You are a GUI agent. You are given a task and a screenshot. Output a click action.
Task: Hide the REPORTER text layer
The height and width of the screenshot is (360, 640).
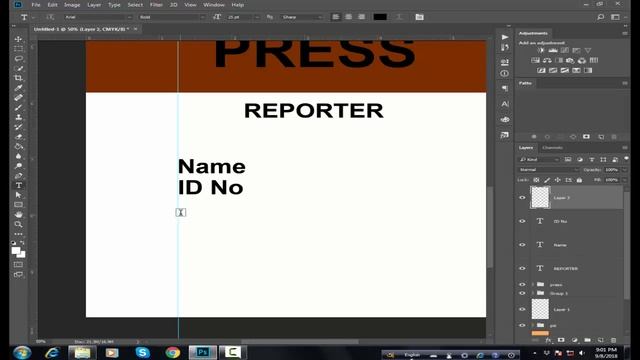(x=522, y=269)
